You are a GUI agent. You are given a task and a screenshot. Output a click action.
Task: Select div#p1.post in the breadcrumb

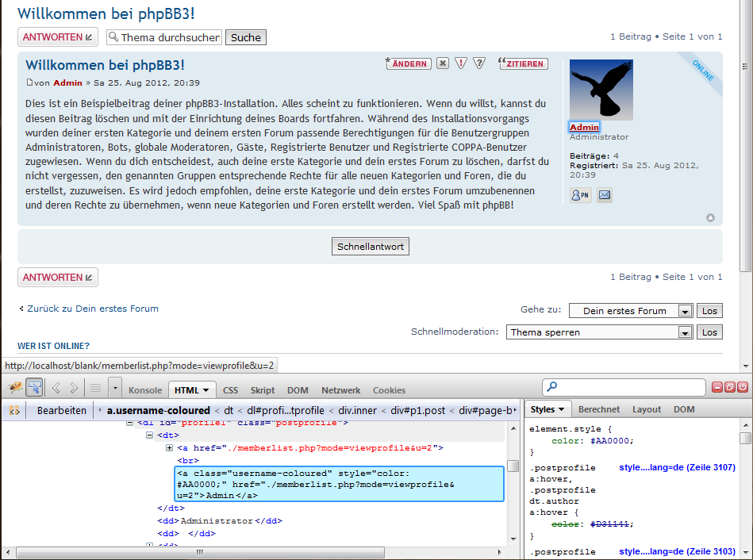(418, 411)
